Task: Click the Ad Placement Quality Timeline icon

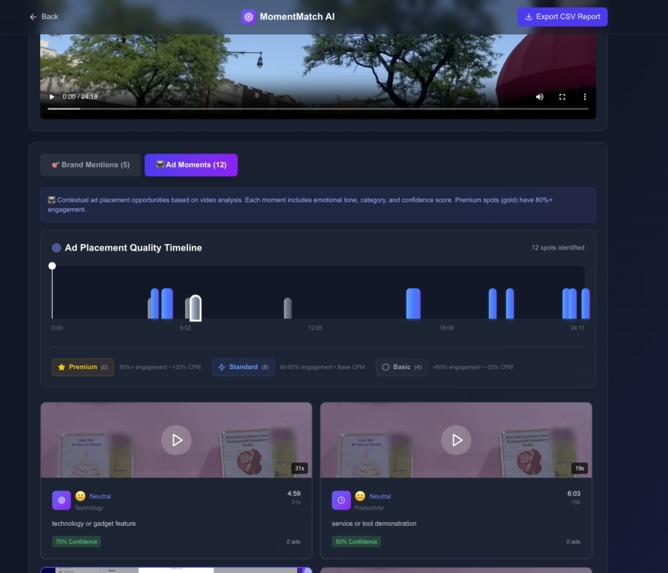Action: [x=56, y=248]
